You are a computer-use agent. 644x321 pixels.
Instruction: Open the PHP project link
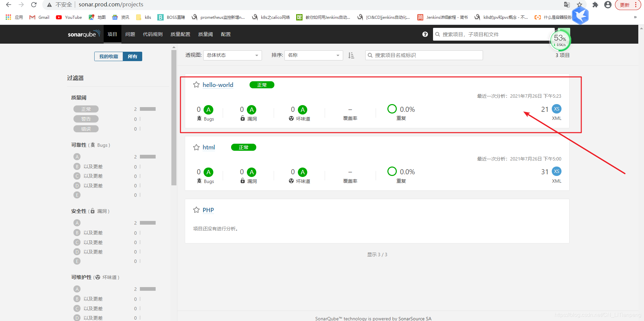(x=208, y=210)
